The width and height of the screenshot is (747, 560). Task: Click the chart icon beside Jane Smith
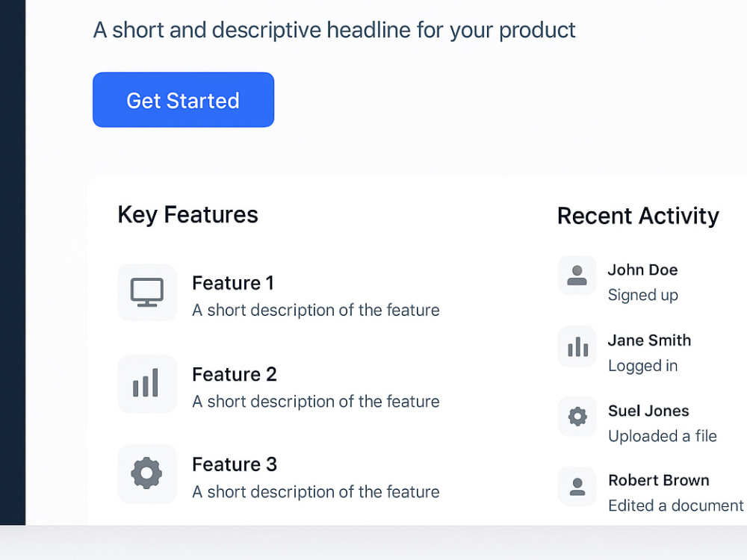pos(577,346)
